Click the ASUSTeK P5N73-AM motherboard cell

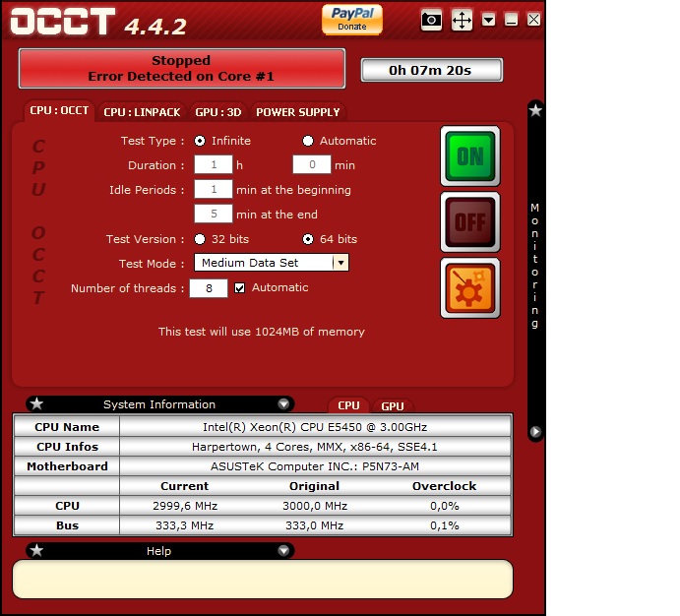(315, 466)
